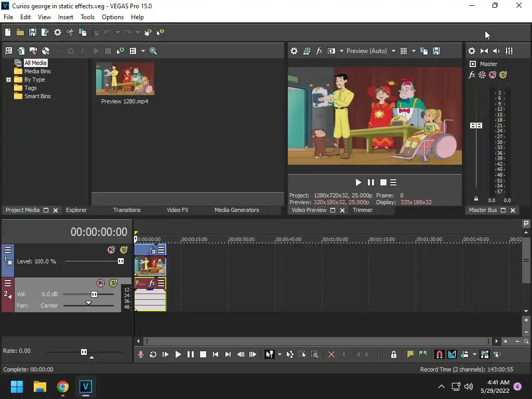
Task: Switch to the Explorer tab
Action: [x=76, y=210]
